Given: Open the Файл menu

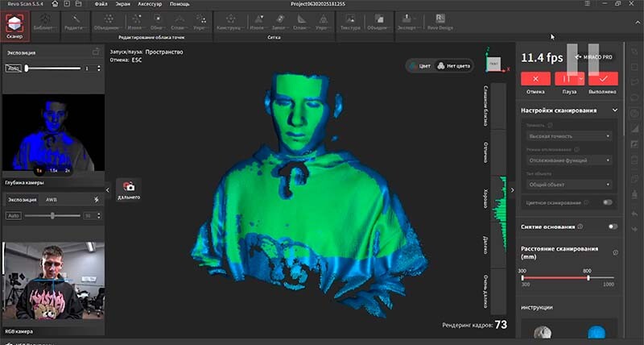Looking at the screenshot, I should 101,4.
